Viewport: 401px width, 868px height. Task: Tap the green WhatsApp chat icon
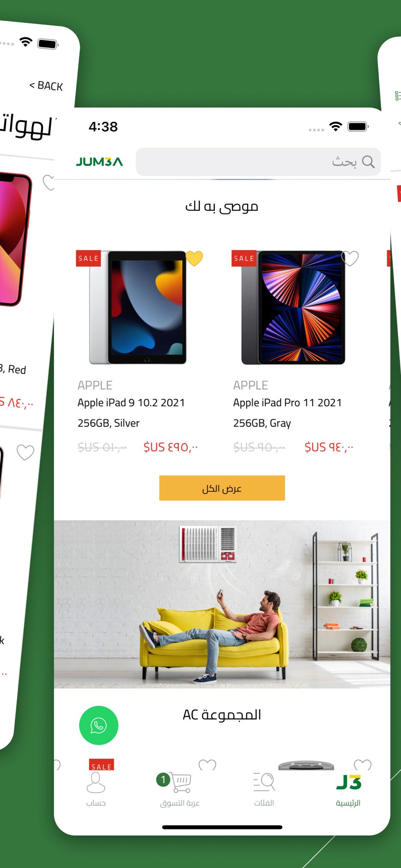tap(99, 725)
